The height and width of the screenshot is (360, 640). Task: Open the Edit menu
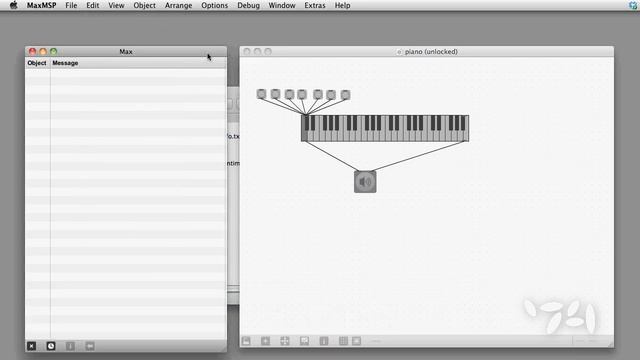click(x=93, y=5)
